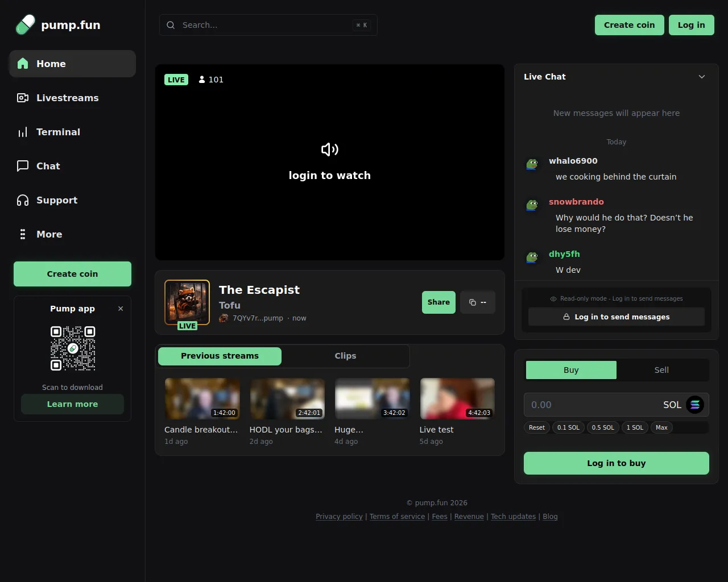Open the Terms of service link
Image resolution: width=728 pixels, height=582 pixels.
[397, 517]
